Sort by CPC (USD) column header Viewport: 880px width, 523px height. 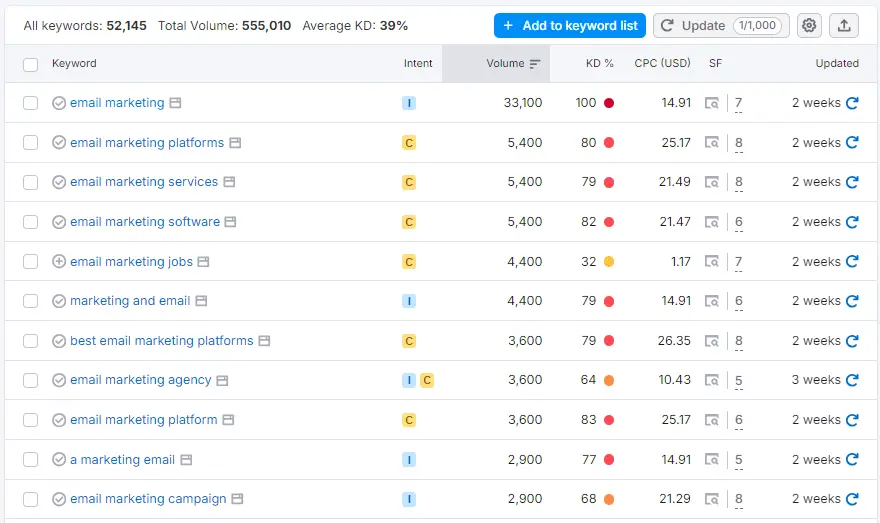tap(662, 64)
